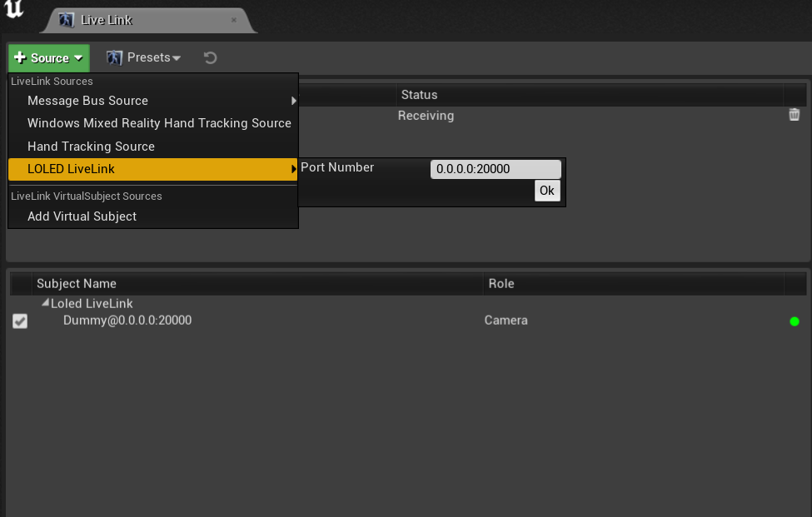
Task: Select the highlighted LOLED LiveLink entry
Action: click(x=153, y=169)
